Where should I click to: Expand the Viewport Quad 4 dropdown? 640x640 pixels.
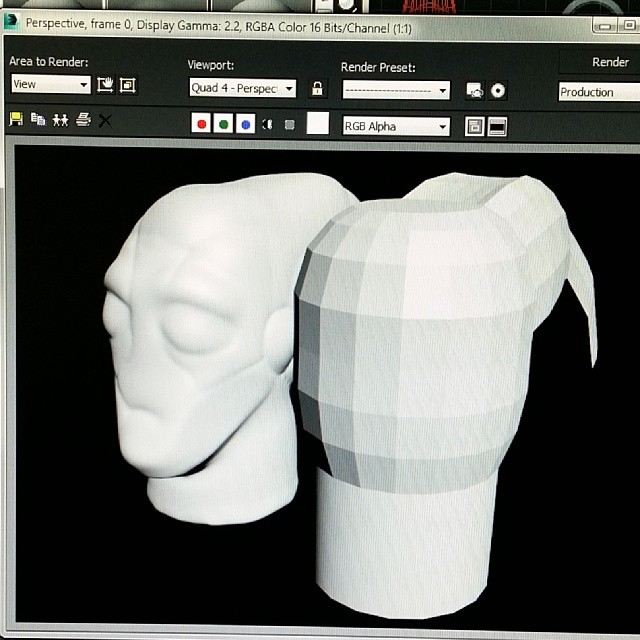[243, 89]
